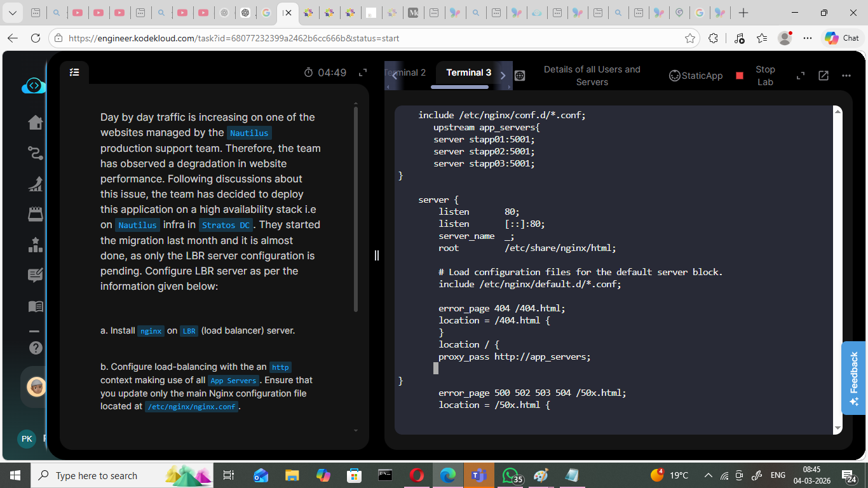Click the taskbar search box

(x=123, y=475)
